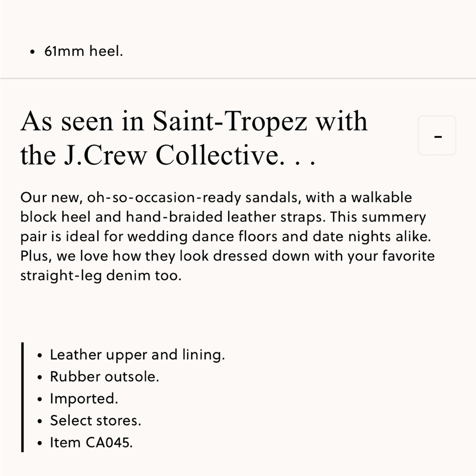Click the 'Select stores.' text
The image size is (476, 476).
click(x=96, y=421)
